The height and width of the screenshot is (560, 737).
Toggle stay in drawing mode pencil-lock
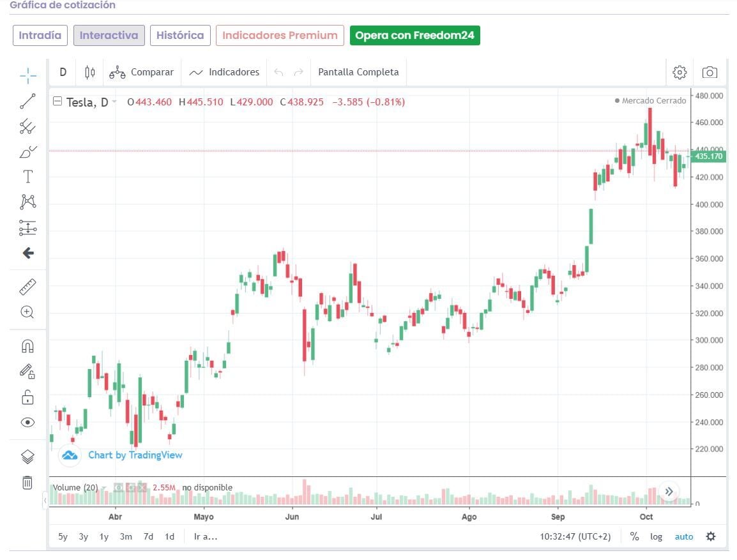27,372
